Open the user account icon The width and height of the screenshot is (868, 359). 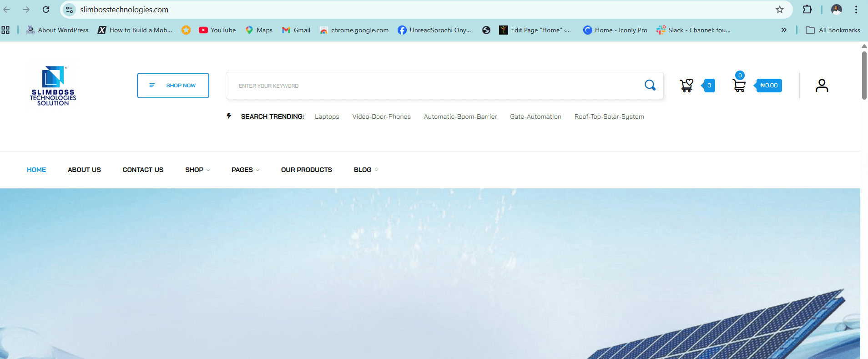(x=822, y=86)
